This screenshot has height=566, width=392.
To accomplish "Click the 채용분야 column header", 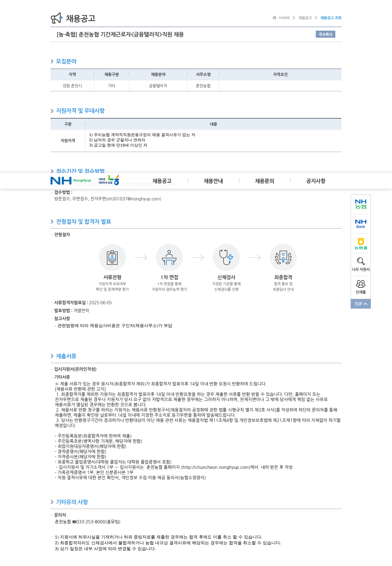I will (158, 74).
